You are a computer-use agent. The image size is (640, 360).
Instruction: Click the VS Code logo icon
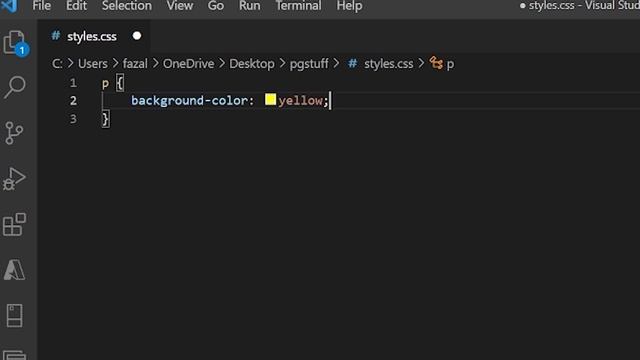tap(9, 6)
